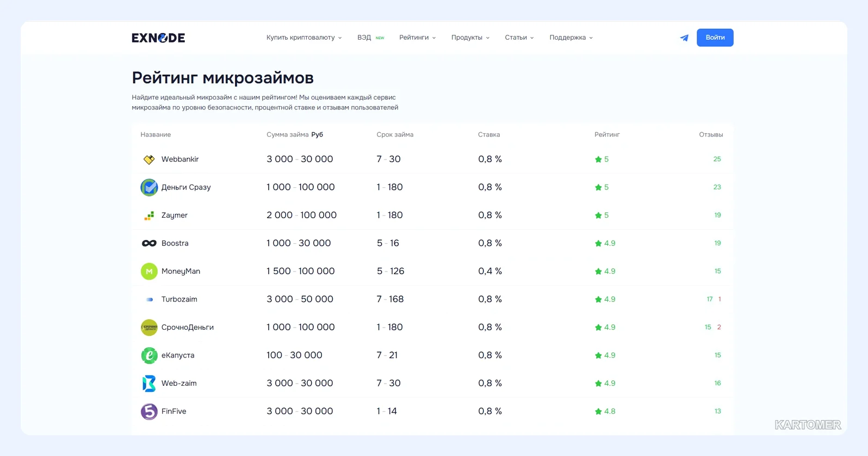Click the 2 000 - 100 000 loan amount
868x456 pixels.
[301, 215]
